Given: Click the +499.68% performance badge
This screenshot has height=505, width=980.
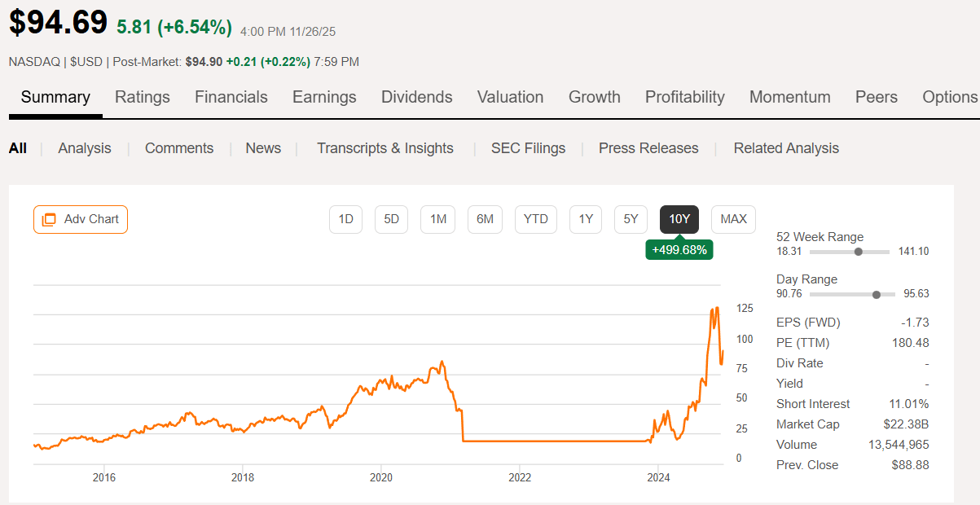Looking at the screenshot, I should coord(679,249).
